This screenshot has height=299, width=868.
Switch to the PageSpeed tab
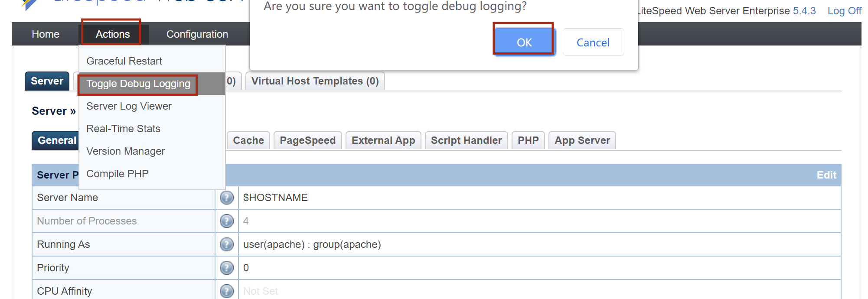click(x=307, y=140)
